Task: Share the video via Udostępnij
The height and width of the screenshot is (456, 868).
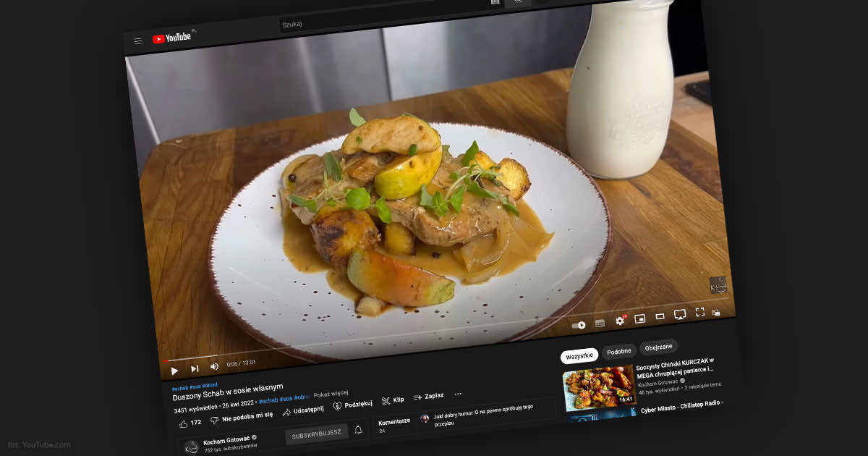Action: pos(302,410)
